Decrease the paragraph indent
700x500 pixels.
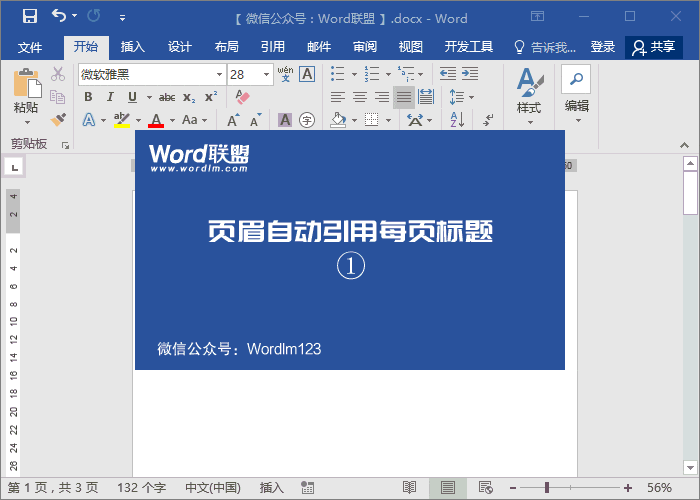[x=448, y=74]
